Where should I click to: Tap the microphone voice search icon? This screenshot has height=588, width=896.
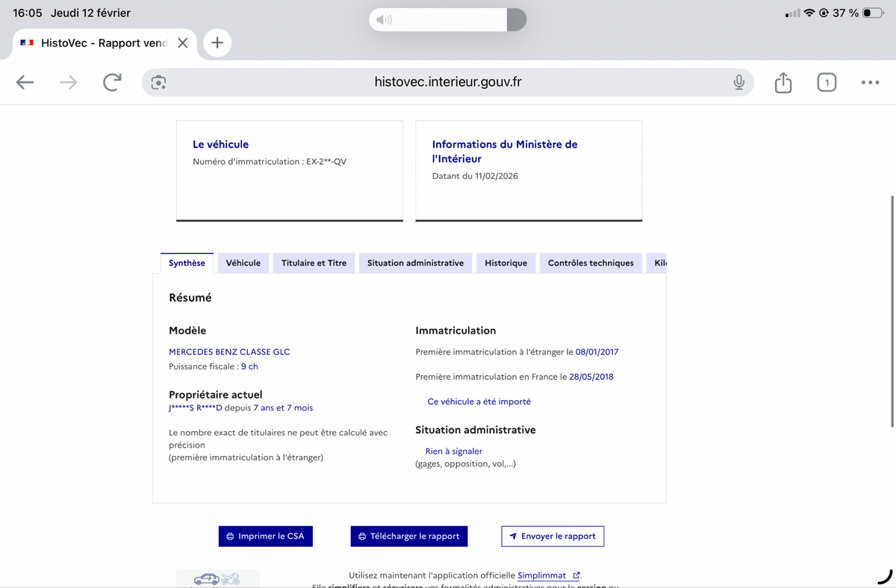click(738, 82)
